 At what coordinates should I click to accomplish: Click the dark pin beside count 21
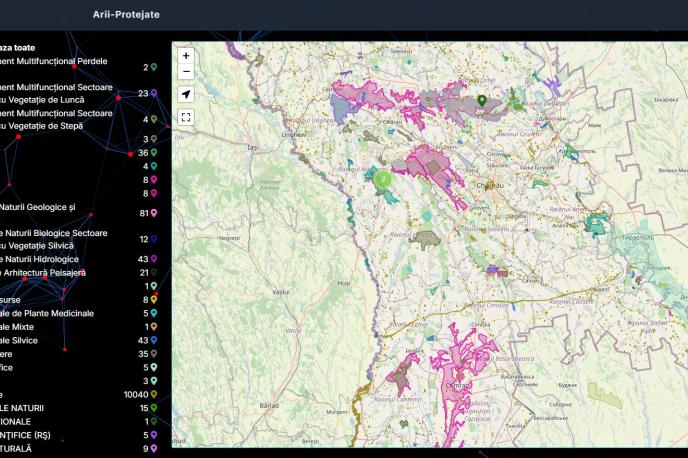pyautogui.click(x=154, y=272)
